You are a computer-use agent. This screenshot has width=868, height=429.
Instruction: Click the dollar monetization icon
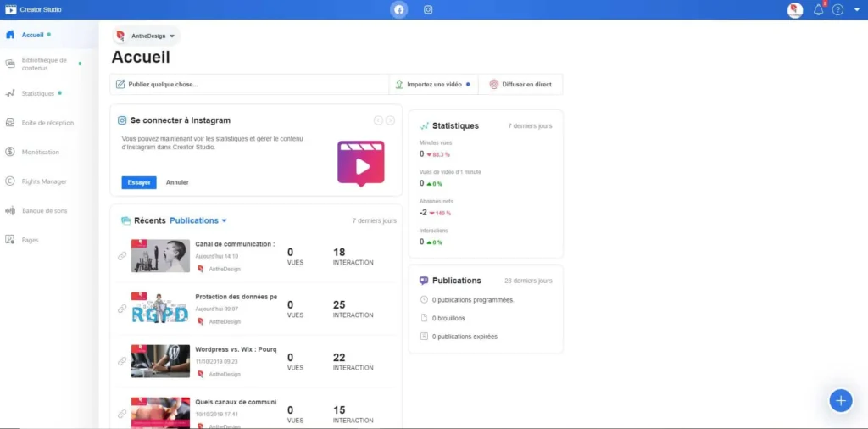(10, 153)
